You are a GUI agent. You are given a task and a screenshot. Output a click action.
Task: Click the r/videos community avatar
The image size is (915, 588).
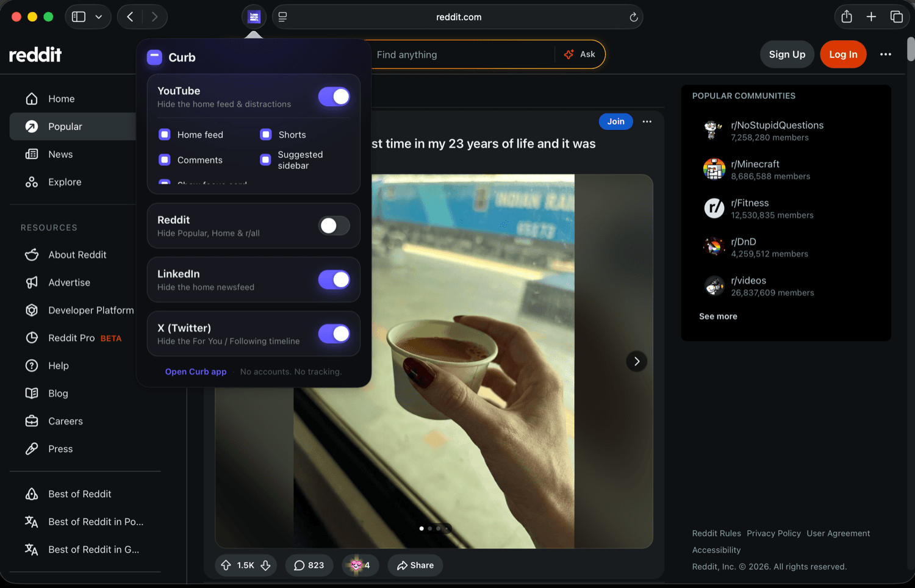pyautogui.click(x=714, y=286)
